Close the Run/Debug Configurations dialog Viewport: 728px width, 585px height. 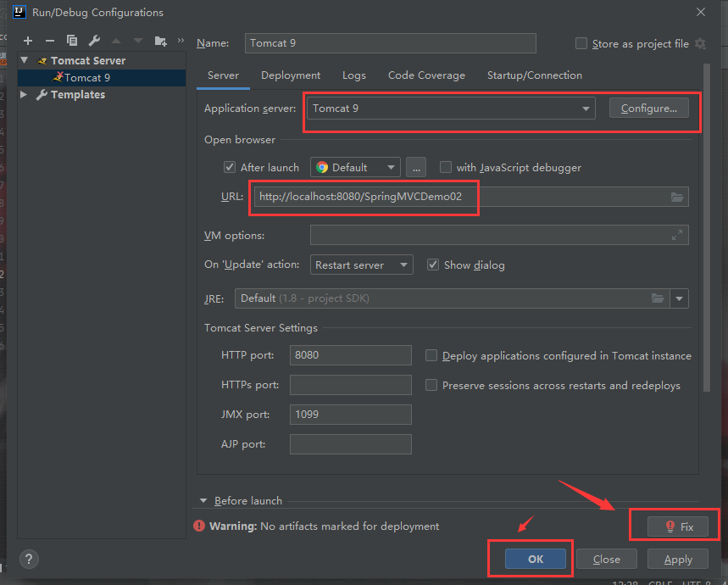click(701, 12)
